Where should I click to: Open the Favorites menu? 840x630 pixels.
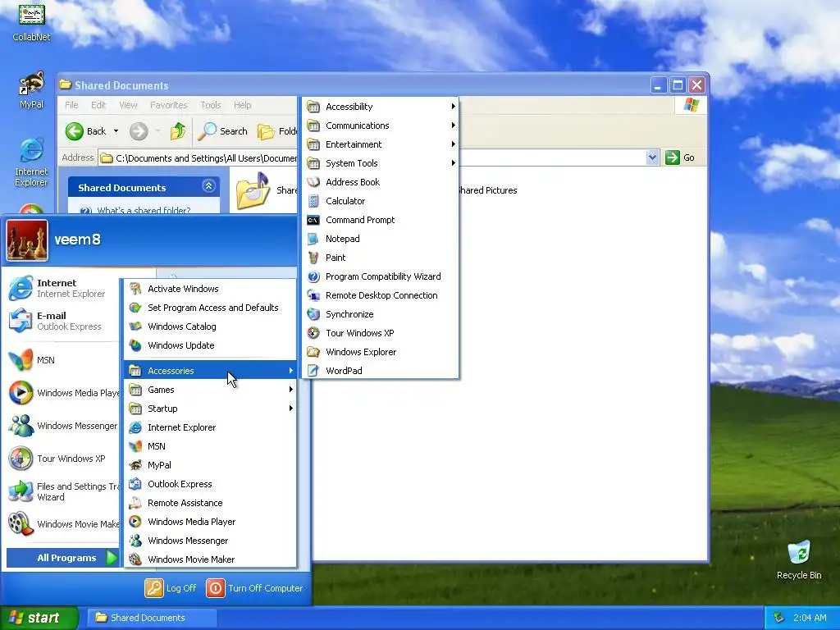pos(168,105)
